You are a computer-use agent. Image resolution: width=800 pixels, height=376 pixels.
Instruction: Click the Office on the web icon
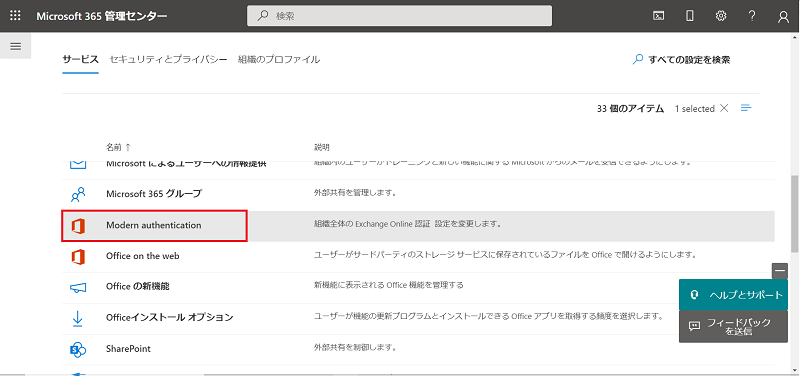78,256
